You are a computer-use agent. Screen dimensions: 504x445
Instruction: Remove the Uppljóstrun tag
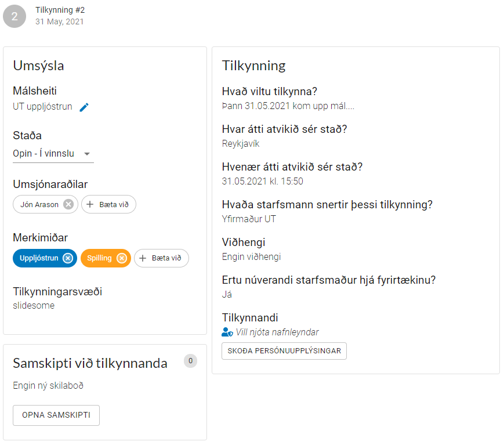(68, 258)
